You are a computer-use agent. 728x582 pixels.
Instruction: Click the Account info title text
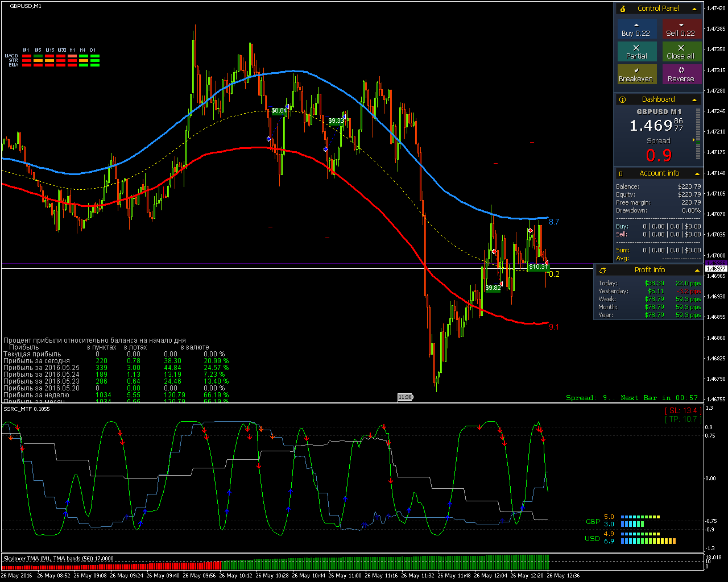click(x=659, y=173)
